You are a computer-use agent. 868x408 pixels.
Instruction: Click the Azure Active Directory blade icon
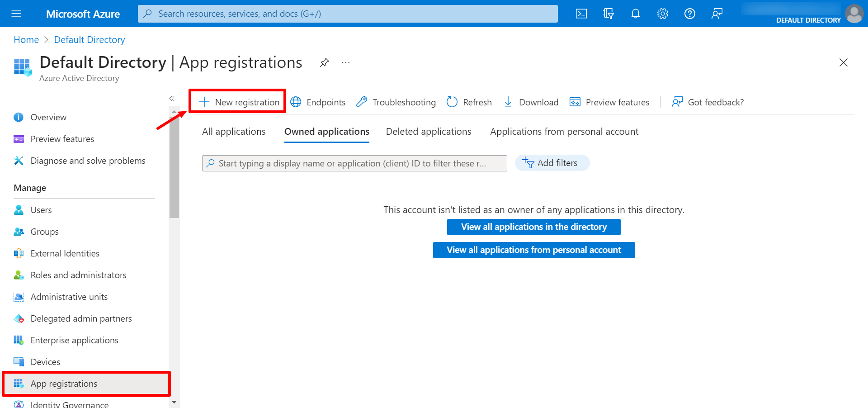coord(23,67)
